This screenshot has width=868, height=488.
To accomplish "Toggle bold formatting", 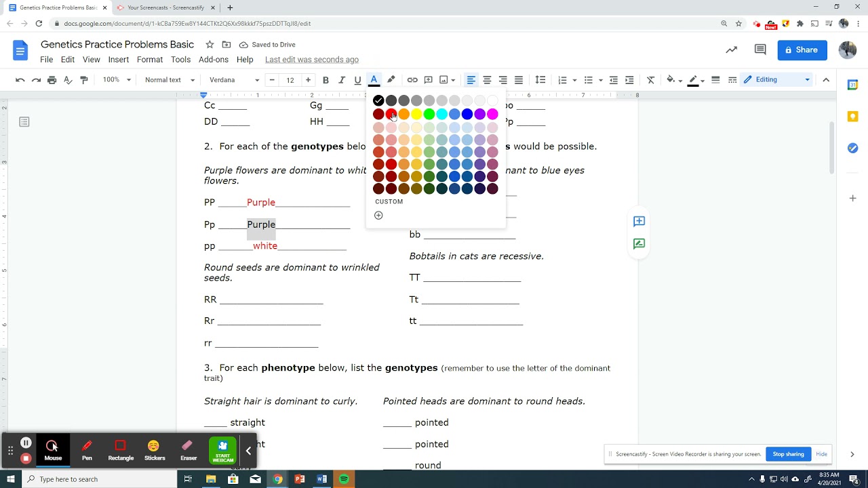I will tap(325, 80).
